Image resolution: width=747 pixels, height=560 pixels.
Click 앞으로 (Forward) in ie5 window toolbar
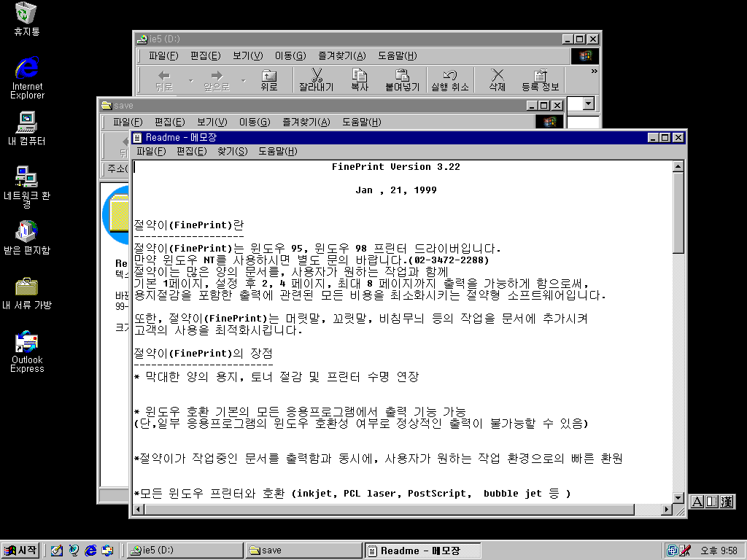click(217, 80)
